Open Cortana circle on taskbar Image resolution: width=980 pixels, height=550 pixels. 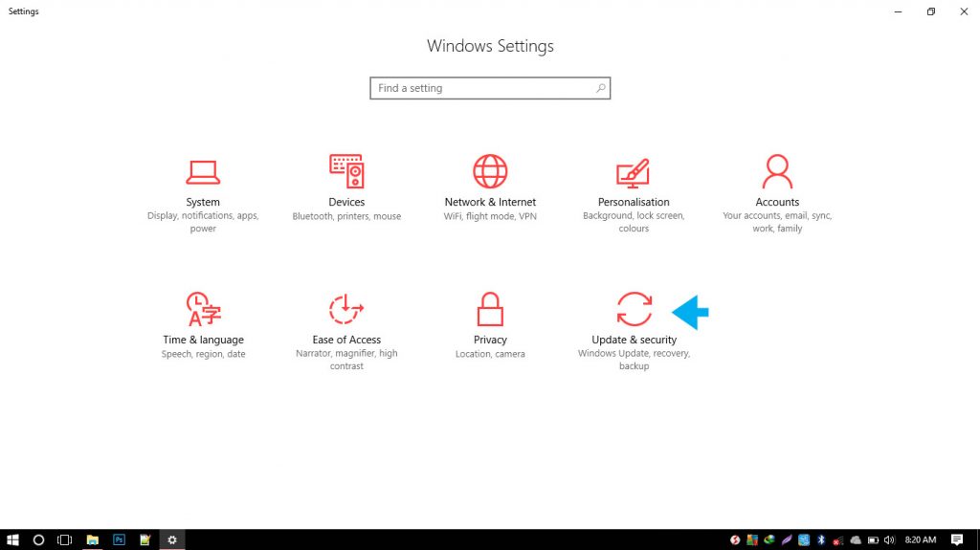coord(38,540)
